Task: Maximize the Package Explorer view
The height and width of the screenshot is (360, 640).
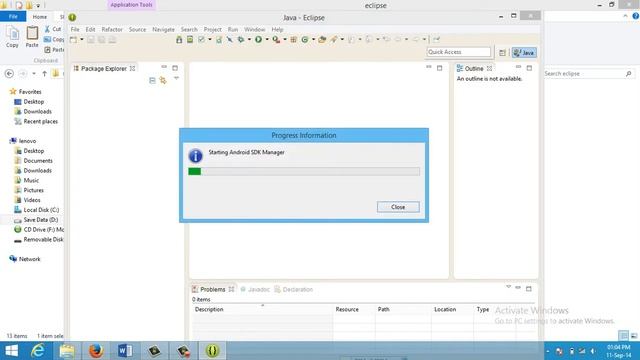Action: pos(175,68)
